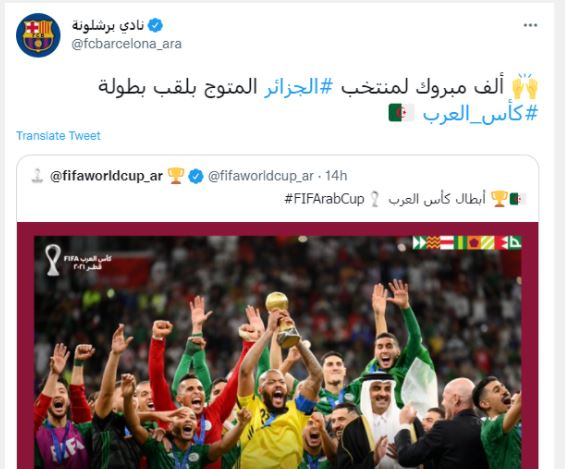This screenshot has height=469, width=565.
Task: Open the bold @fifaworldcup_ar display name
Action: [106, 176]
